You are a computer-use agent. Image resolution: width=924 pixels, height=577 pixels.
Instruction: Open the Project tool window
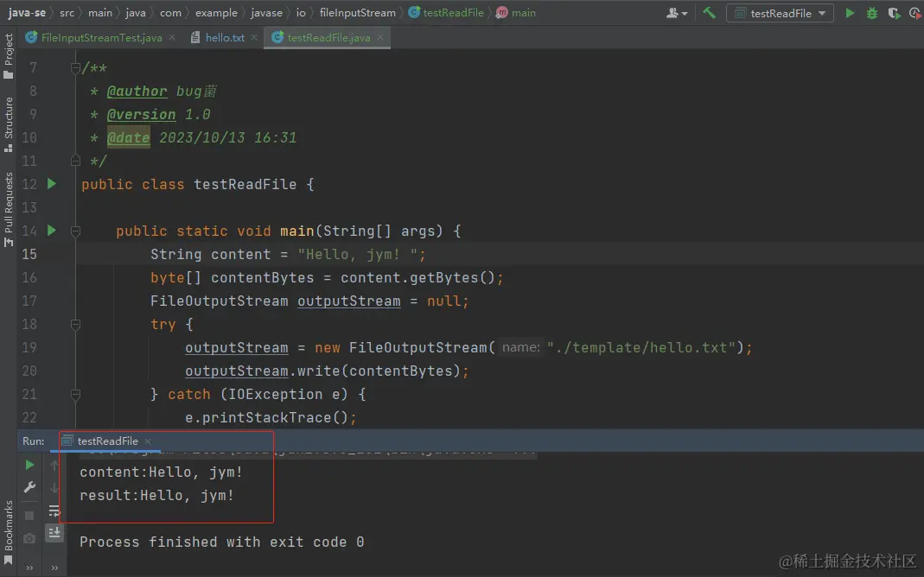9,56
